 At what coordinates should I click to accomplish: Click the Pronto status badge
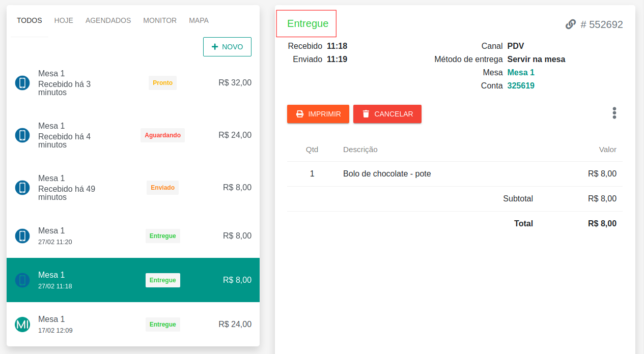162,83
